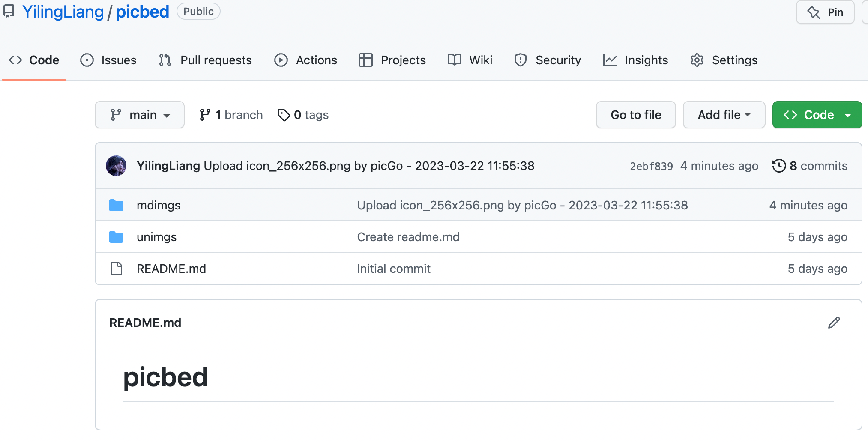Open the Create readme.md commit message
The width and height of the screenshot is (868, 442).
click(408, 237)
